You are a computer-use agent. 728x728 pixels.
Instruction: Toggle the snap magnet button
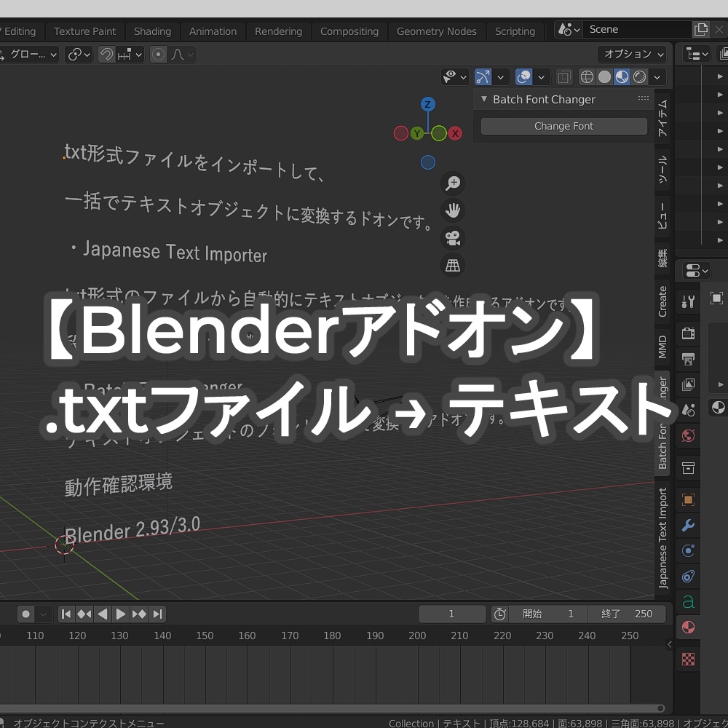coord(107,55)
